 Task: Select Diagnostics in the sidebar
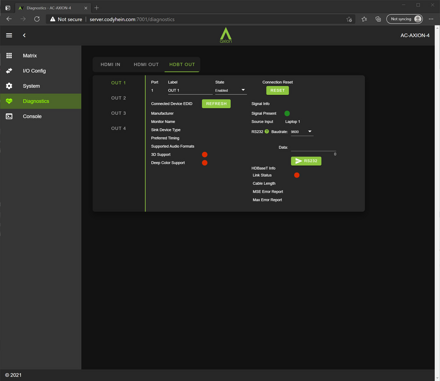(41, 101)
